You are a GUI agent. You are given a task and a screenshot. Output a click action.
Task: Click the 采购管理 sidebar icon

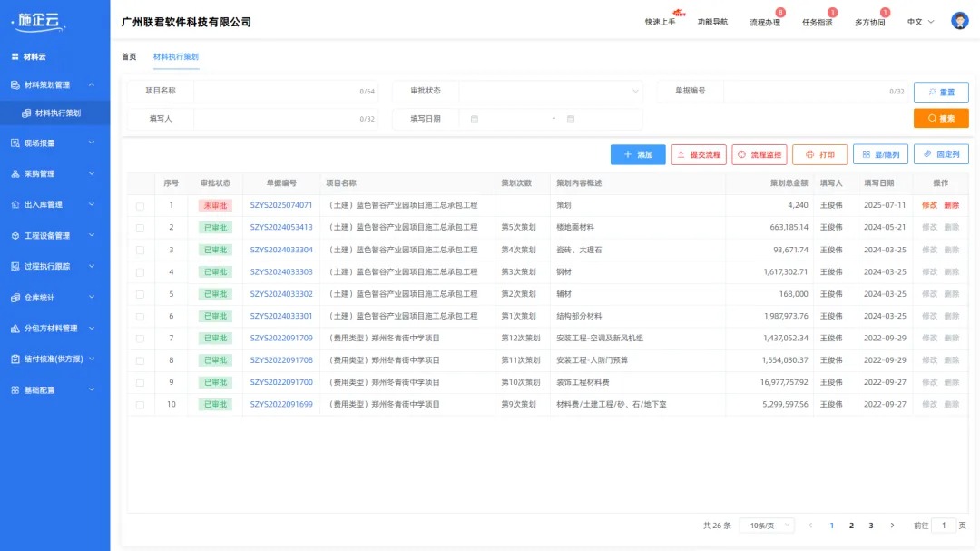pos(15,173)
